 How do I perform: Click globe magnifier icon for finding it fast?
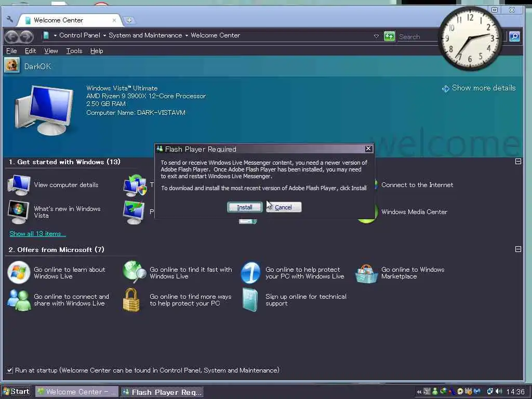135,272
